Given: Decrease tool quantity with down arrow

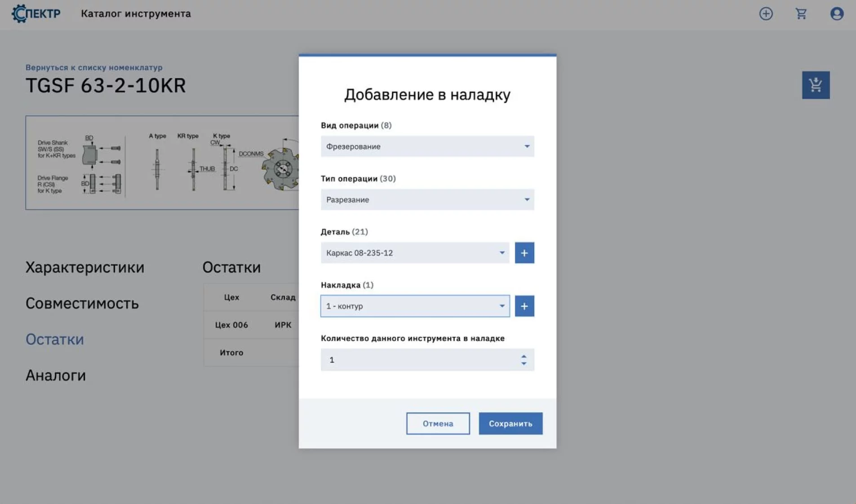Looking at the screenshot, I should (x=524, y=363).
